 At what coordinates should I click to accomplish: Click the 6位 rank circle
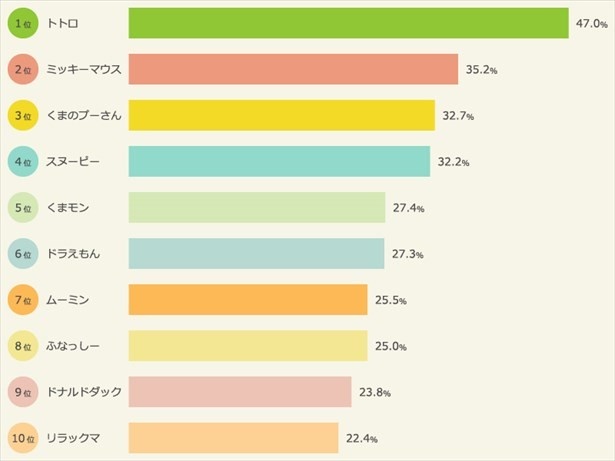(23, 253)
